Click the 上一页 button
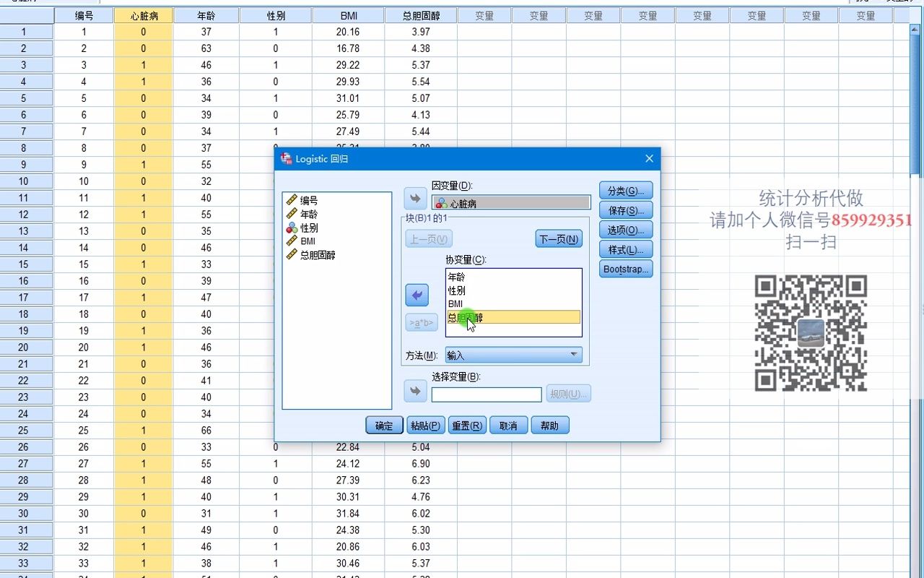Viewport: 924px width, 578px height. click(429, 239)
